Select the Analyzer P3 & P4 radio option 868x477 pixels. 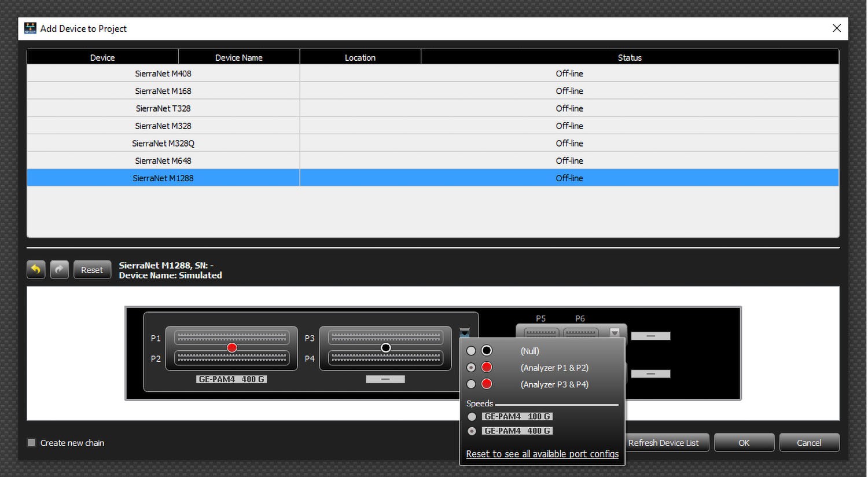pos(471,384)
